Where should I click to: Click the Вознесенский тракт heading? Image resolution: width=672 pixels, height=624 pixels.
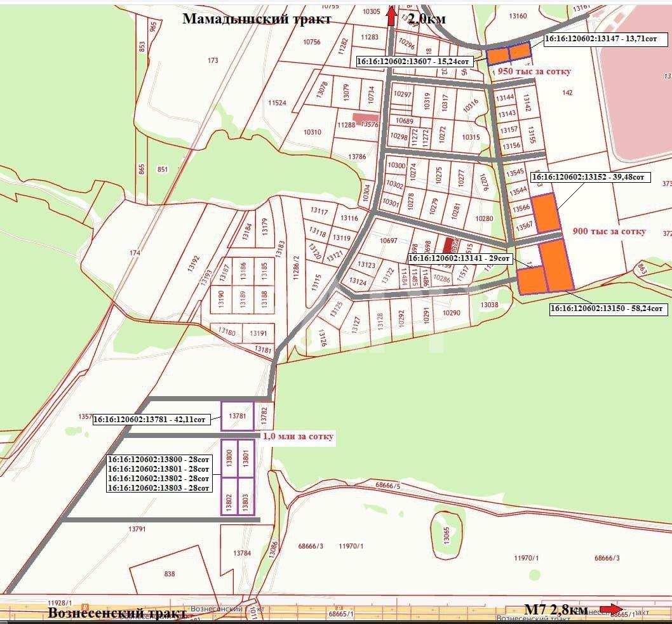coord(118,613)
